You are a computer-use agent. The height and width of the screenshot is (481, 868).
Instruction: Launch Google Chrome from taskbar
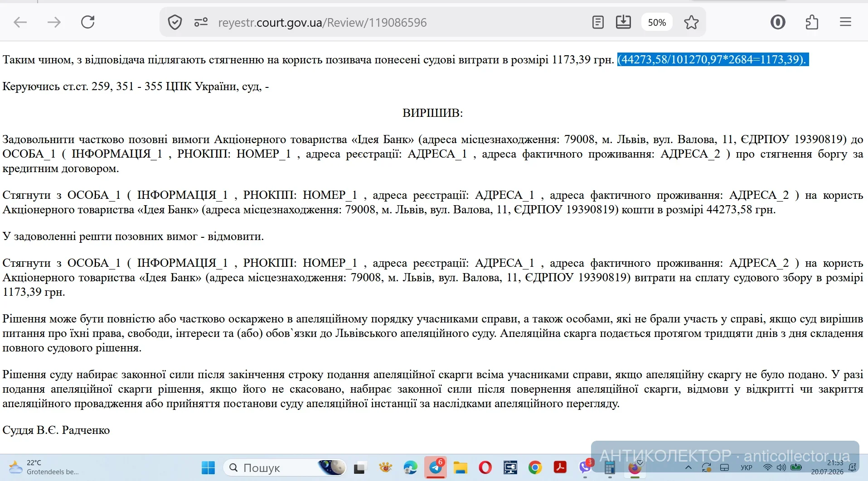tap(535, 467)
